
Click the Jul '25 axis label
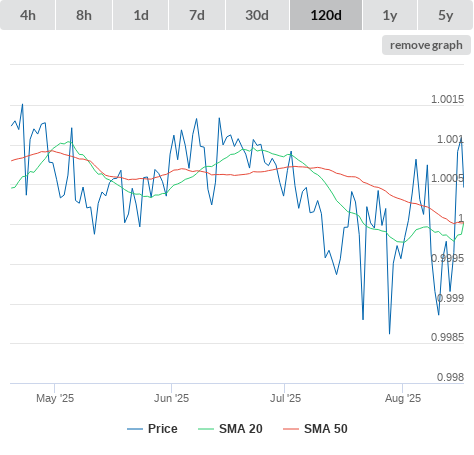[x=285, y=398]
